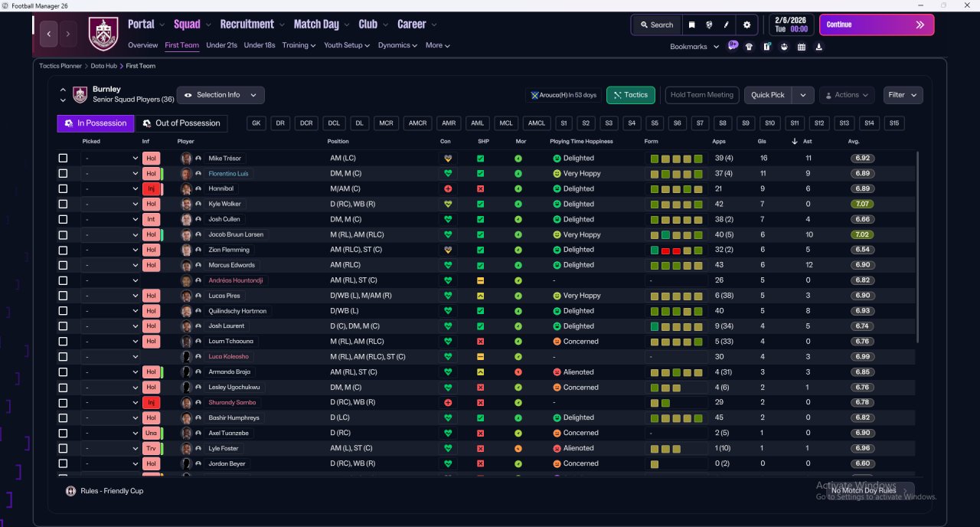Switch to the Under 21s tab
This screenshot has height=527, width=980.
221,45
